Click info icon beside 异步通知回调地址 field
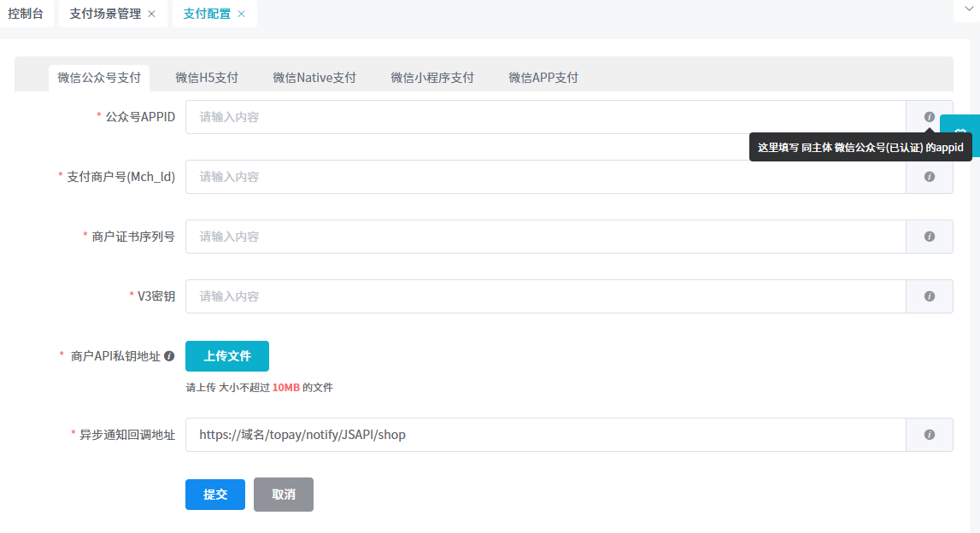The height and width of the screenshot is (533, 980). [x=930, y=435]
